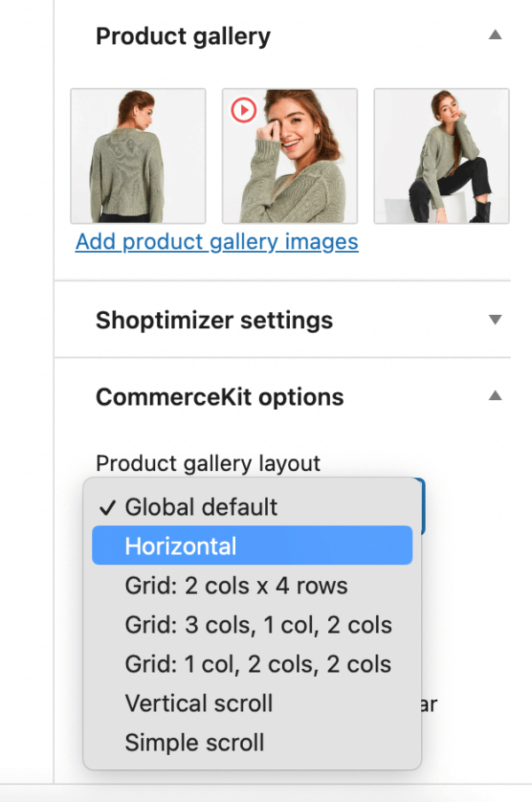
Task: Click the Shoptimizer settings heading
Action: 215,321
